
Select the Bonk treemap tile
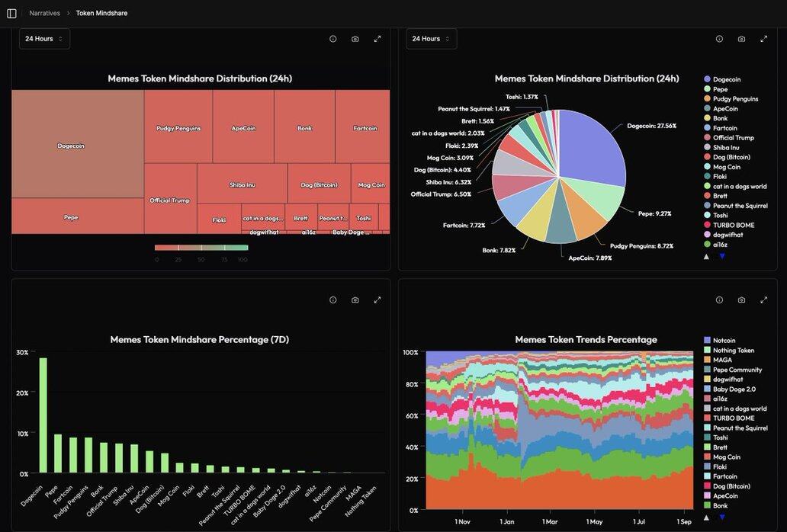click(305, 127)
